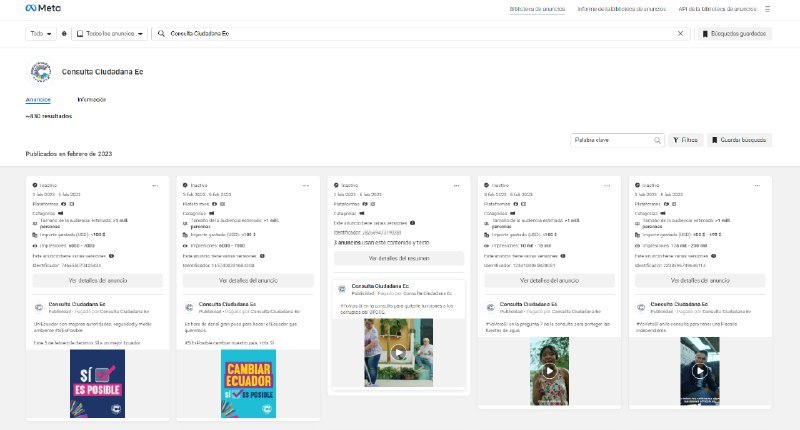800x430 pixels.
Task: Open the hamburger menu in the header
Action: pyautogui.click(x=767, y=9)
